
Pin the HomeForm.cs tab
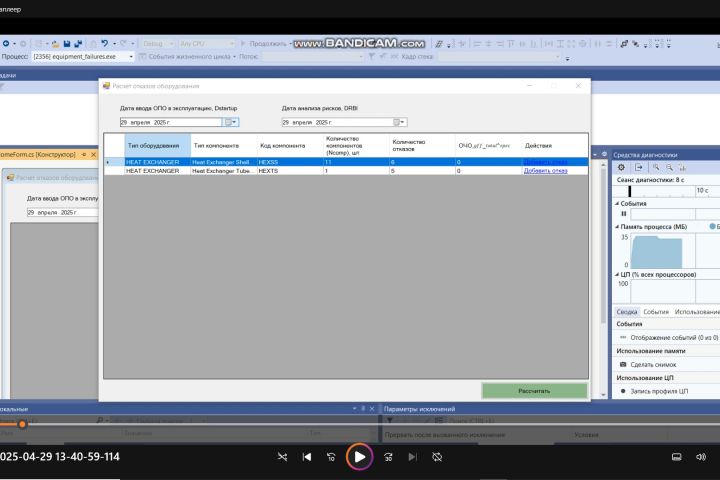pyautogui.click(x=84, y=155)
